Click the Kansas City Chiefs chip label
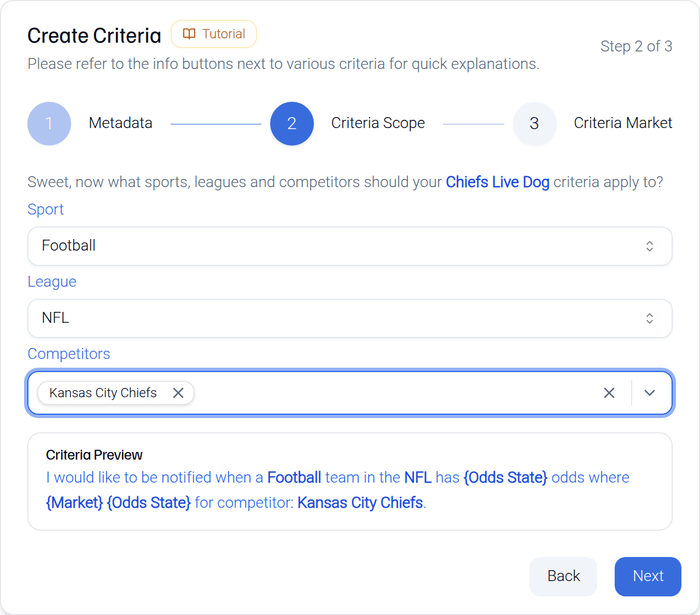700x615 pixels. (103, 393)
